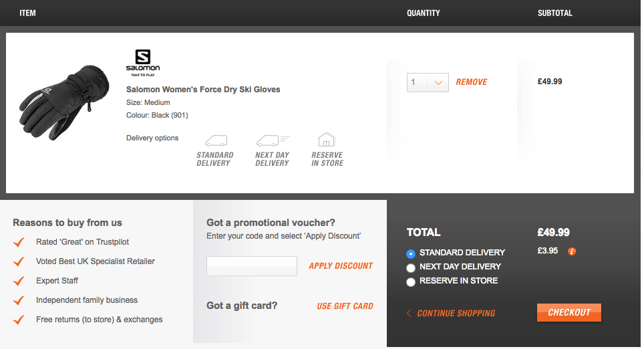Click Use Gift Card

click(x=345, y=306)
